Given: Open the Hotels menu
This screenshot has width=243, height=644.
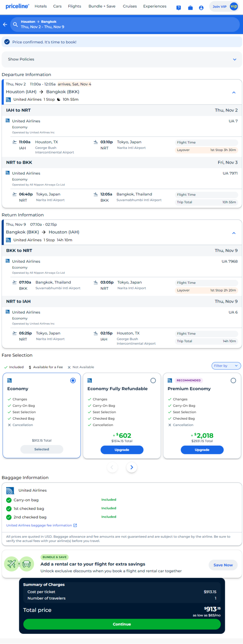Looking at the screenshot, I should coord(41,6).
